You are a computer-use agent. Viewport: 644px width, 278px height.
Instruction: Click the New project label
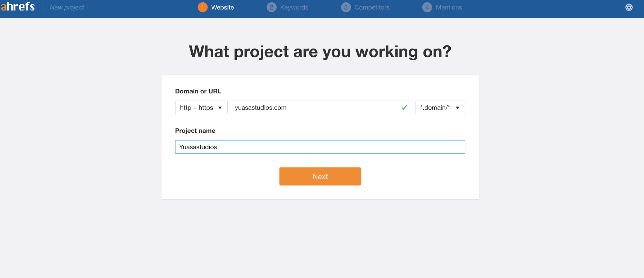67,7
